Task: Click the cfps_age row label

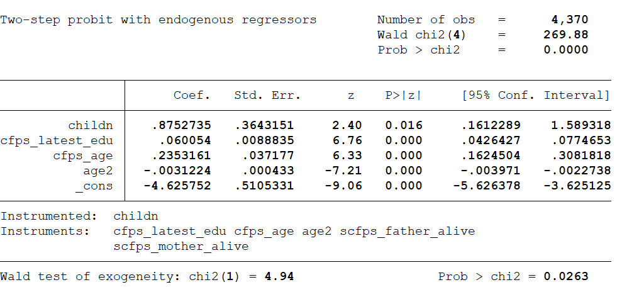Action: click(83, 155)
